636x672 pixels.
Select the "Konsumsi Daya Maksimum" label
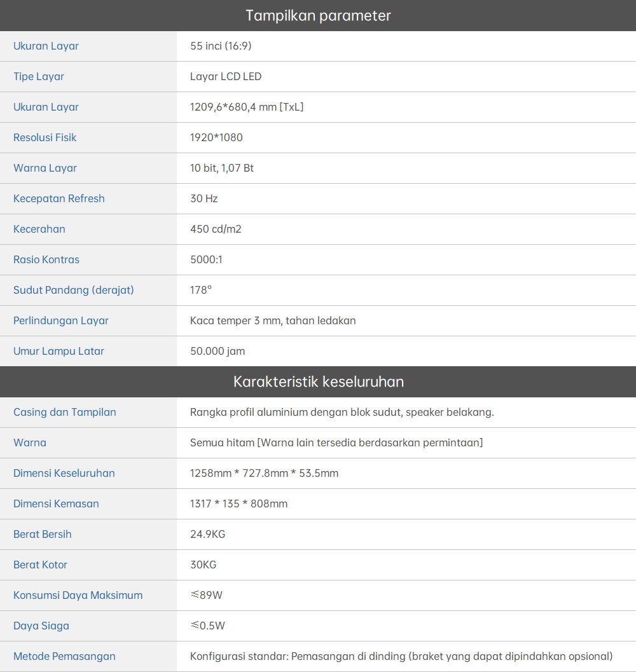pyautogui.click(x=78, y=595)
